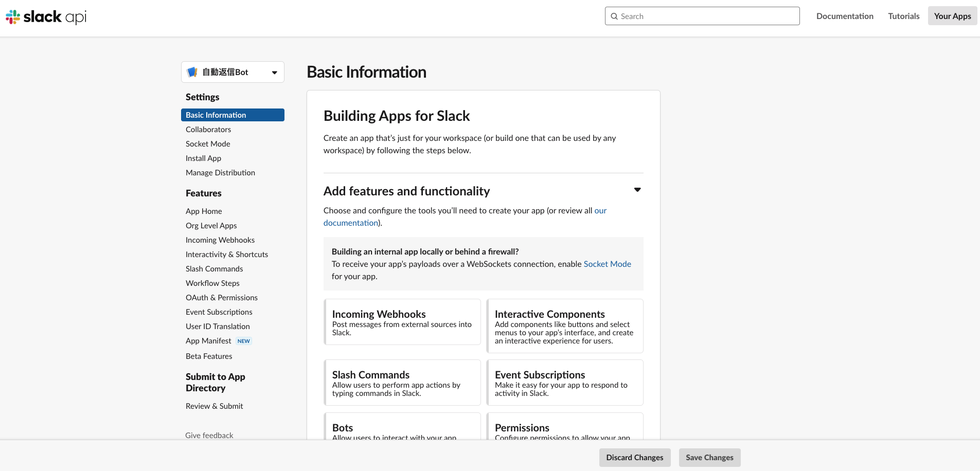Image resolution: width=980 pixels, height=471 pixels.
Task: Go to Socket Mode settings
Action: (x=208, y=143)
